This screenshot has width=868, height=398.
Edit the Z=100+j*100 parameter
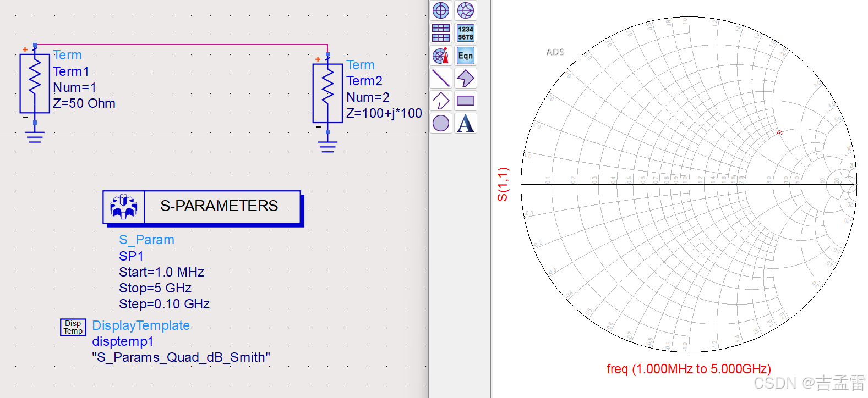tap(384, 113)
